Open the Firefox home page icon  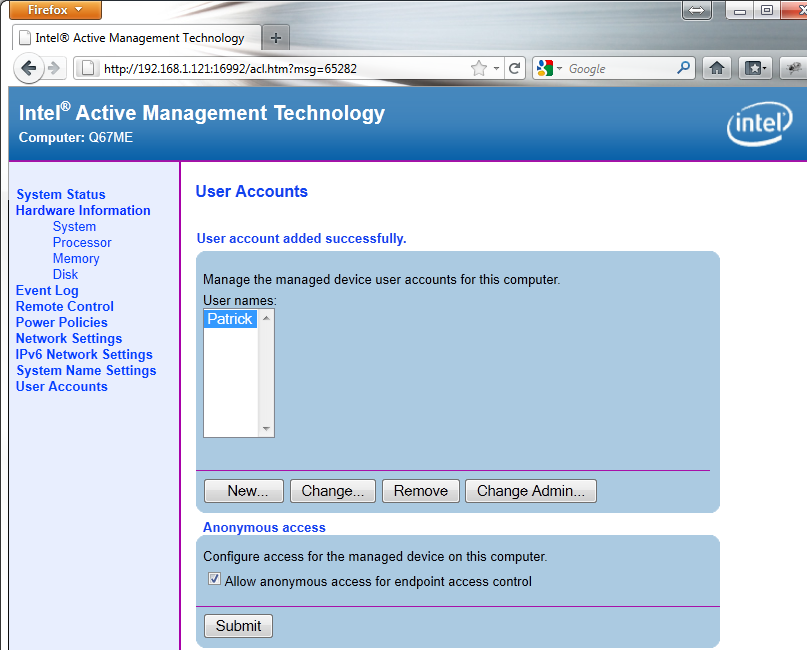click(x=716, y=68)
